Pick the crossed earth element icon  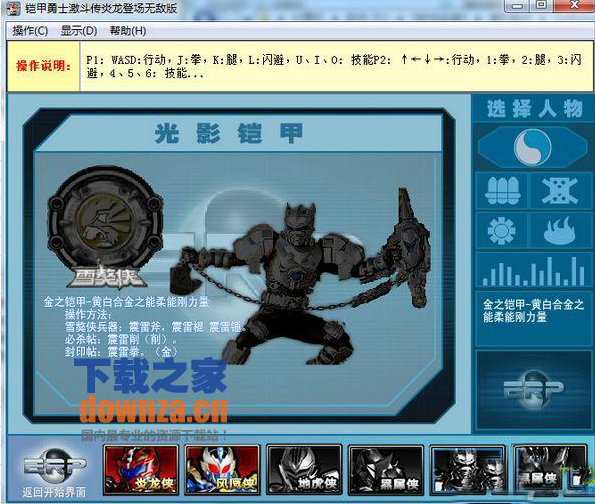coord(560,190)
